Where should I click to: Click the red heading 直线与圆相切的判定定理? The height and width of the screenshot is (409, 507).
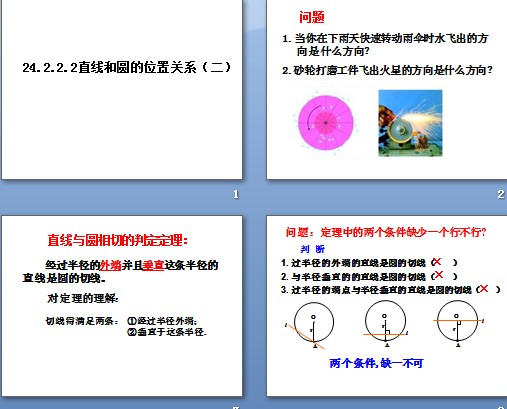(x=118, y=240)
